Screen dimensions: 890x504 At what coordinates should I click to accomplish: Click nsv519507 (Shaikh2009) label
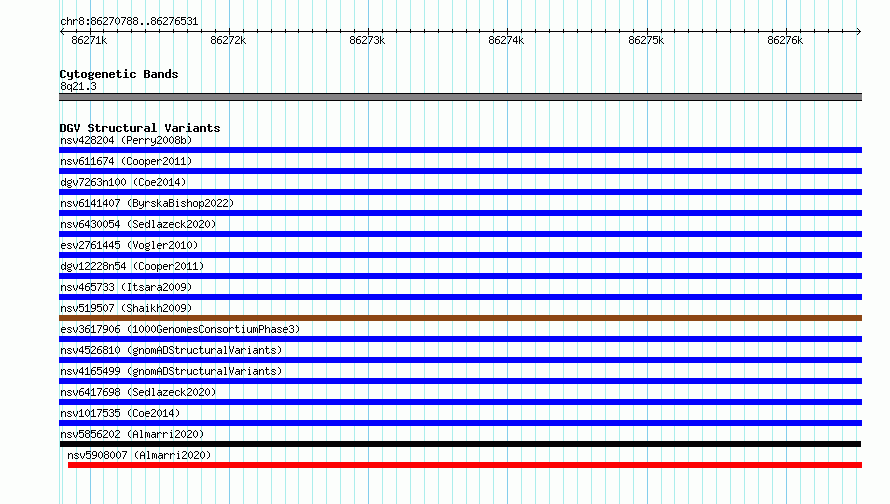[126, 308]
